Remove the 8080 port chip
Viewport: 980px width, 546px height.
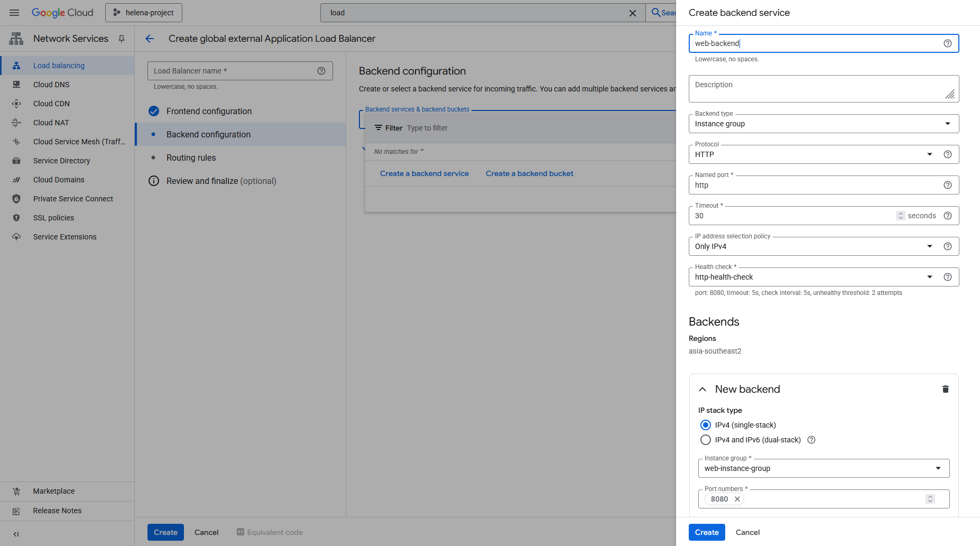click(737, 499)
